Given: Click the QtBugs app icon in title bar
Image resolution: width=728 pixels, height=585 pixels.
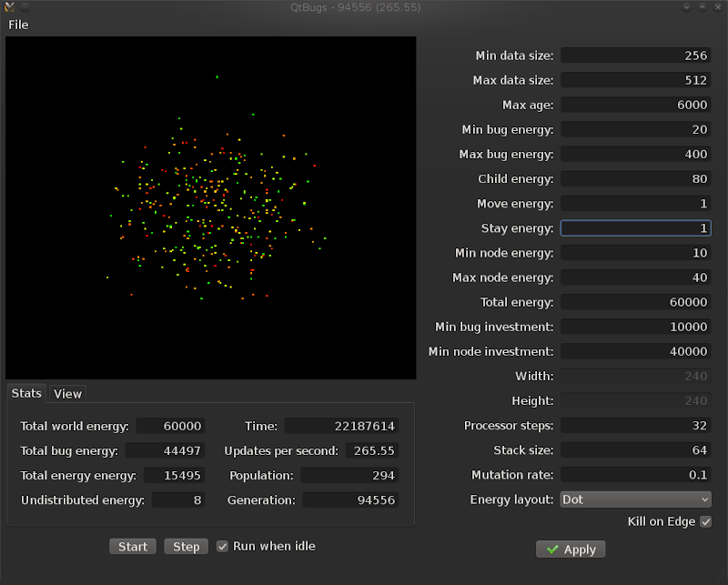Looking at the screenshot, I should [9, 7].
